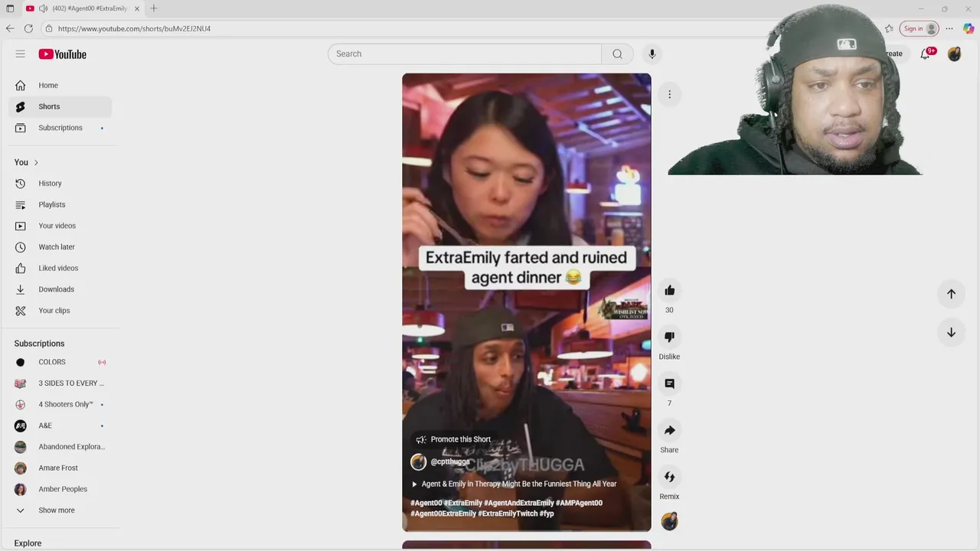This screenshot has height=551, width=980.
Task: Open Subscriptions in the sidebar
Action: pyautogui.click(x=60, y=128)
